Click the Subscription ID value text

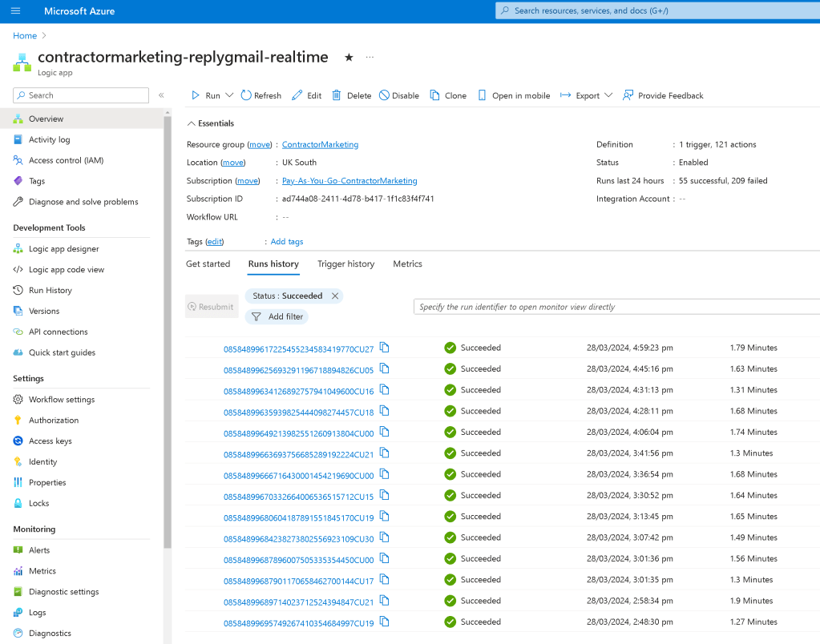(x=357, y=199)
